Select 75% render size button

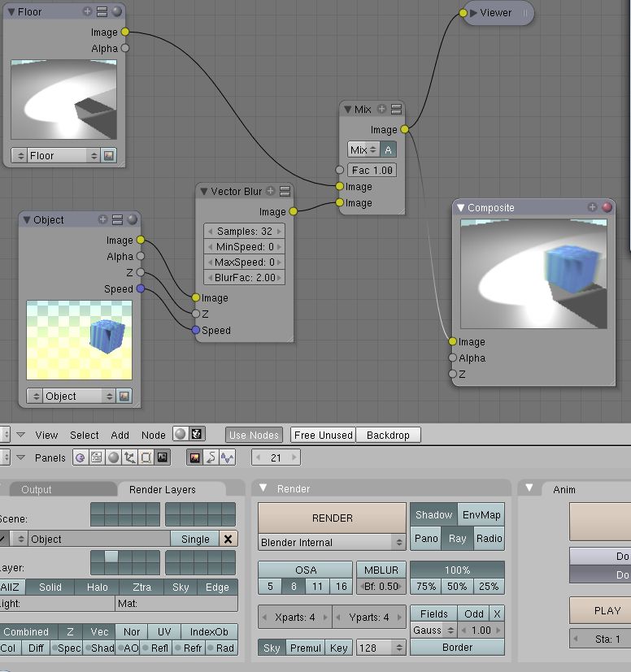point(426,587)
